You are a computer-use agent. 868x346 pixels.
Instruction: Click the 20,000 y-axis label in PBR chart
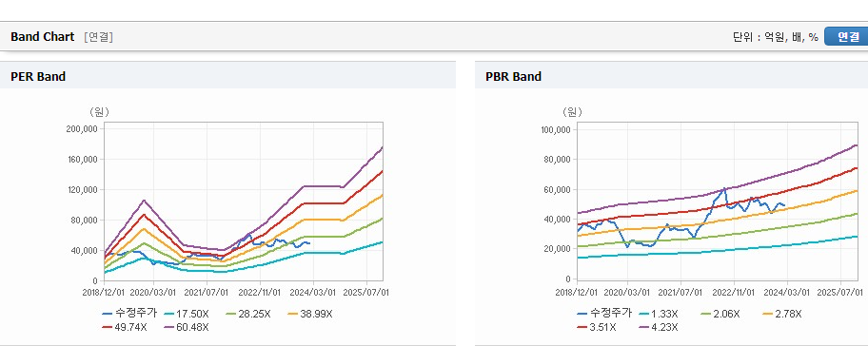click(x=558, y=249)
